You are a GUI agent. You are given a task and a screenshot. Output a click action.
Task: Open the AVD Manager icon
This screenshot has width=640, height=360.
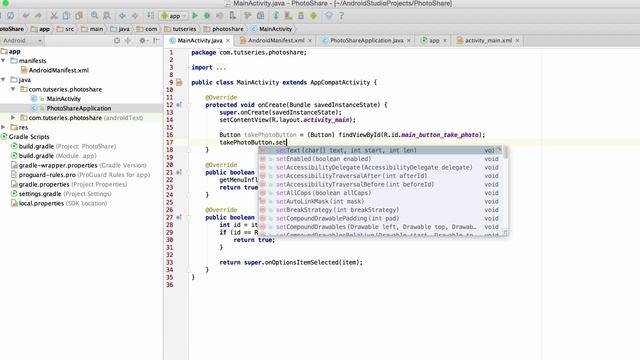[288, 16]
